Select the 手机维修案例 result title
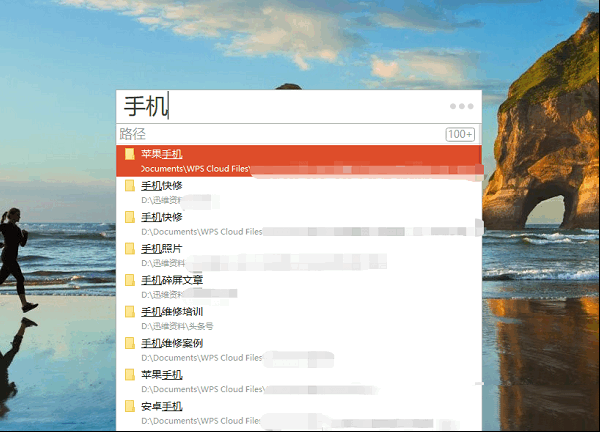 171,343
